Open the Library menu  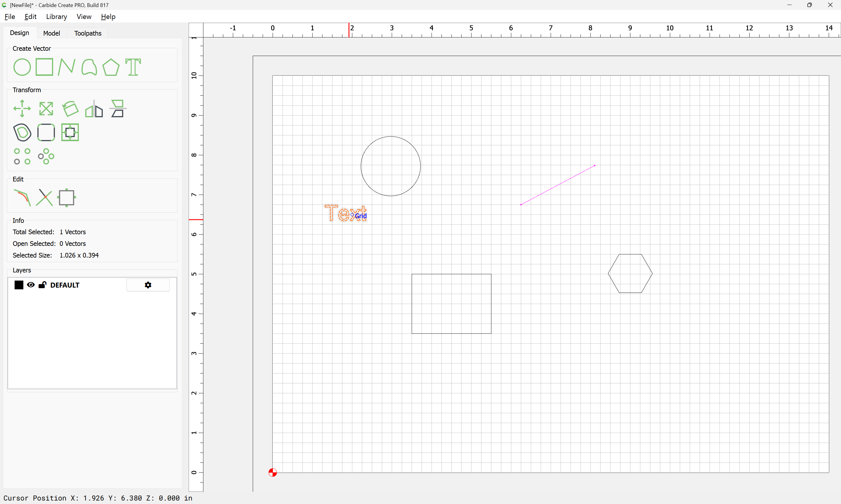point(56,17)
